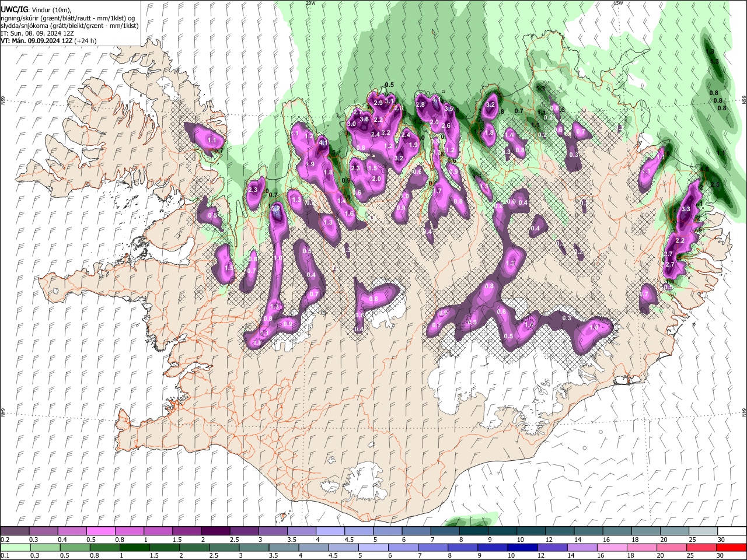The height and width of the screenshot is (560, 747).
Task: Click the 3.6 precipitation value on the map
Action: tap(364, 119)
